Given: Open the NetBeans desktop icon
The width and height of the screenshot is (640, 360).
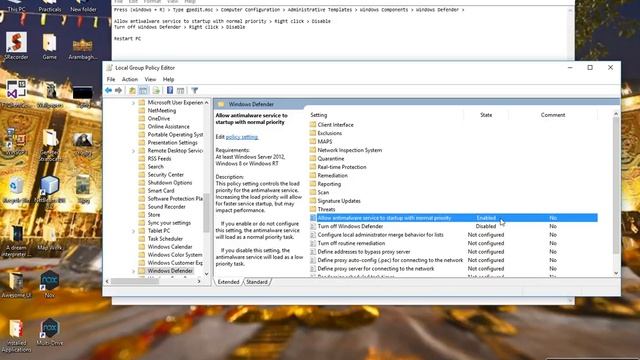Looking at the screenshot, I should pos(49,190).
